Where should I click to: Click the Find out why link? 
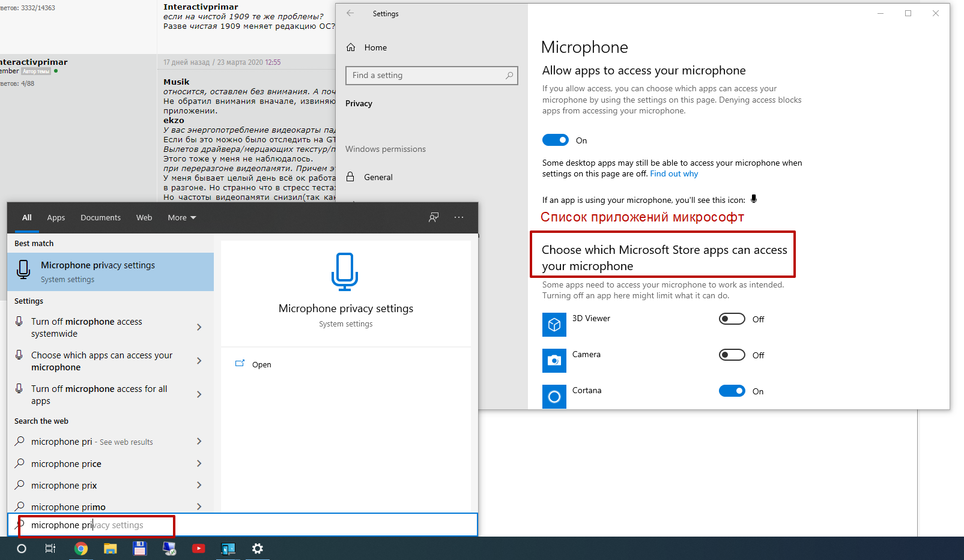pos(674,174)
